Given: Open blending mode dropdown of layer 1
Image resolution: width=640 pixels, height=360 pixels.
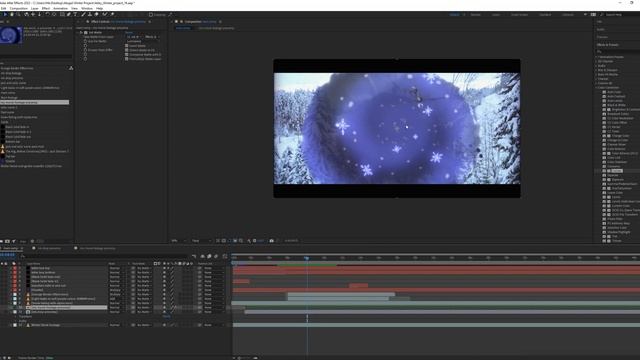Looking at the screenshot, I should [x=116, y=268].
